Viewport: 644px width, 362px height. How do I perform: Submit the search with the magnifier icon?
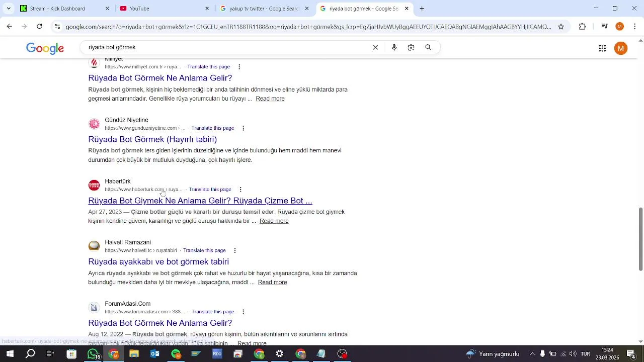pos(428,47)
